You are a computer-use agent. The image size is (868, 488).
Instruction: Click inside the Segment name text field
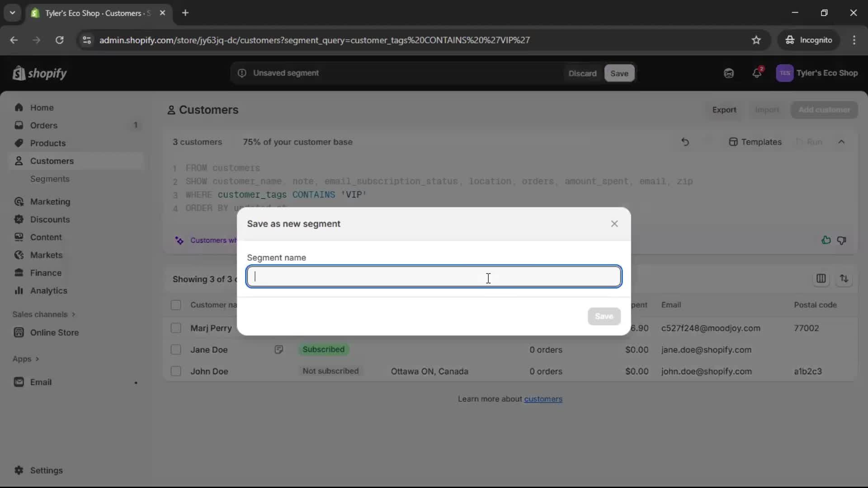click(x=433, y=276)
